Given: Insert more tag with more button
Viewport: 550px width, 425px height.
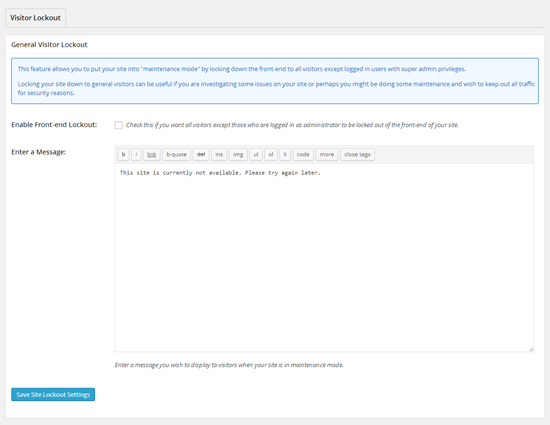Looking at the screenshot, I should click(x=327, y=154).
